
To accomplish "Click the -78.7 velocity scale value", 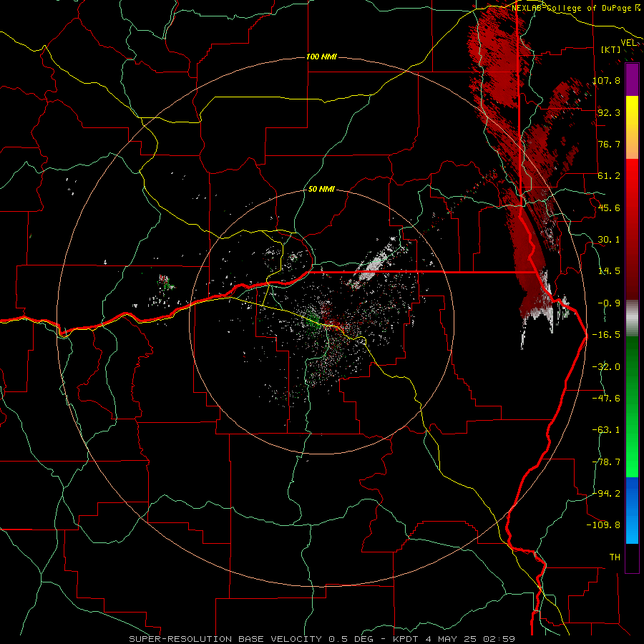I will click(x=606, y=462).
